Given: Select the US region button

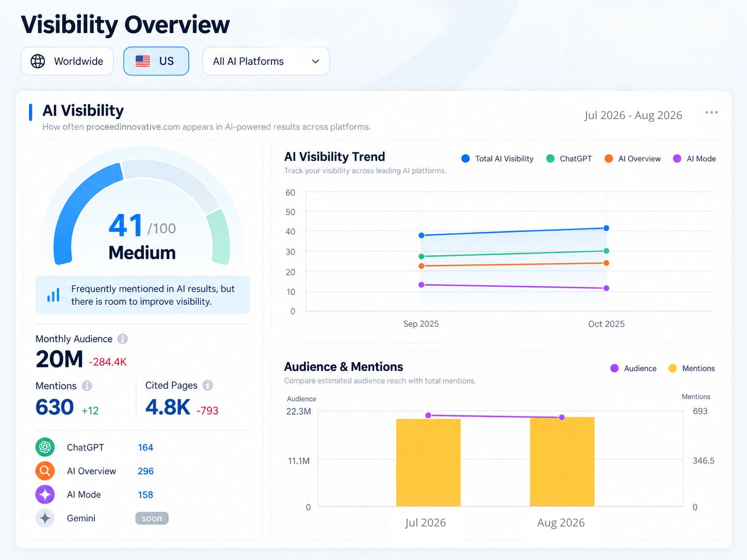Looking at the screenshot, I should [156, 61].
